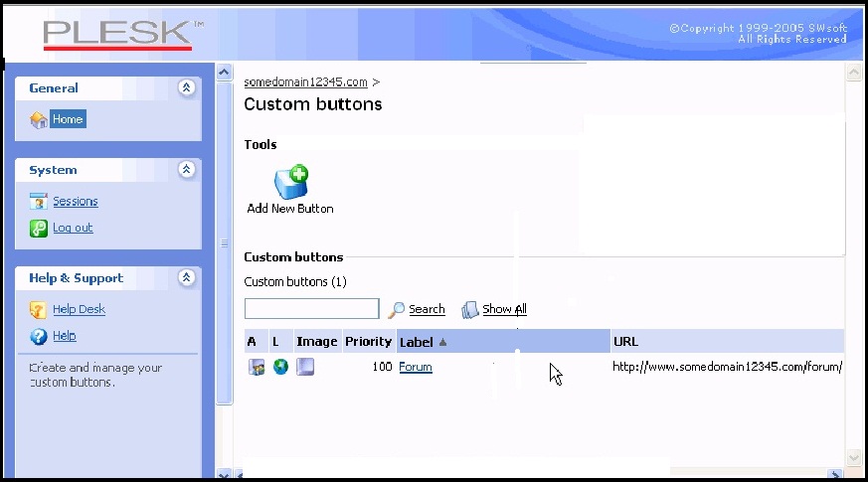Click the Help Desk icon
Screen dimensions: 868x482
(38, 309)
